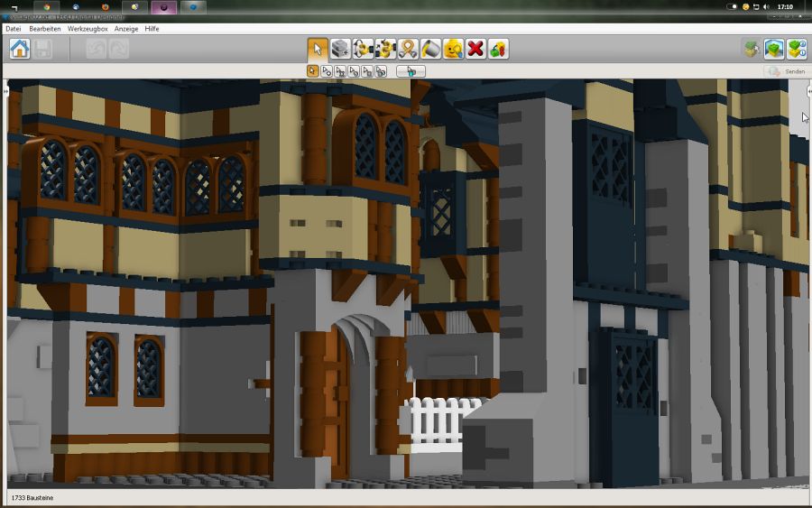Open the Werkzeugbox menu
This screenshot has width=812, height=508.
(x=88, y=29)
